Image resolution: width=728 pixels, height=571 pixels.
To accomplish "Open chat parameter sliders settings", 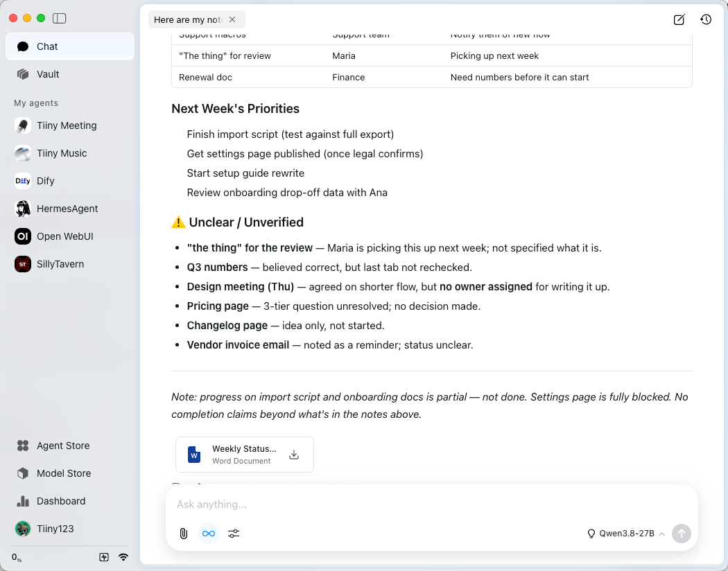I will coord(234,534).
